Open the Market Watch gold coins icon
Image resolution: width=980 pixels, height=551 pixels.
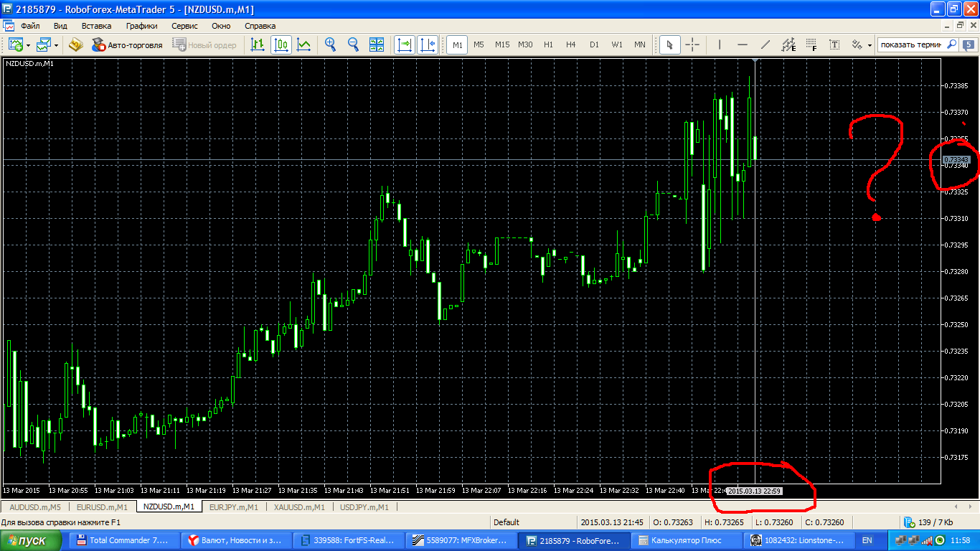76,44
